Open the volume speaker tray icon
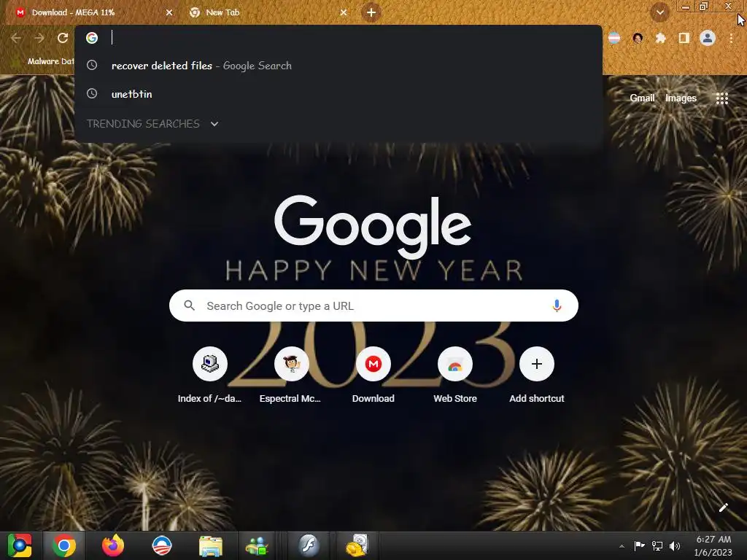 (x=675, y=545)
